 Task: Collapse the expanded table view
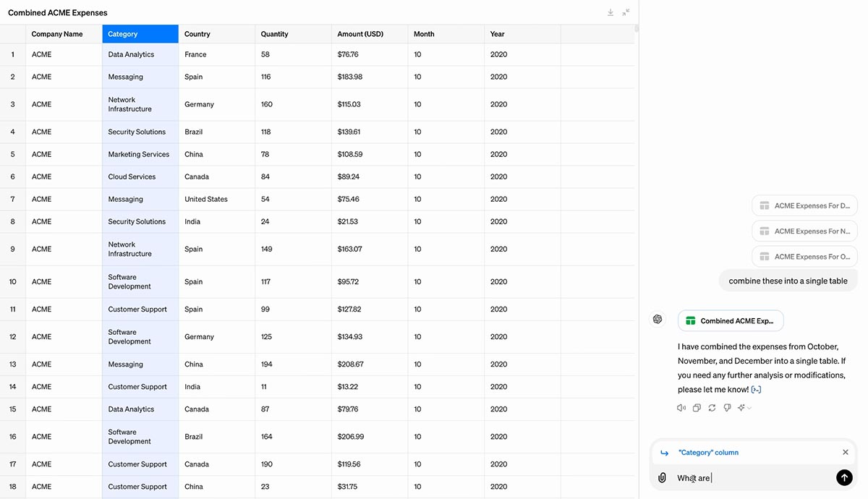tap(626, 12)
